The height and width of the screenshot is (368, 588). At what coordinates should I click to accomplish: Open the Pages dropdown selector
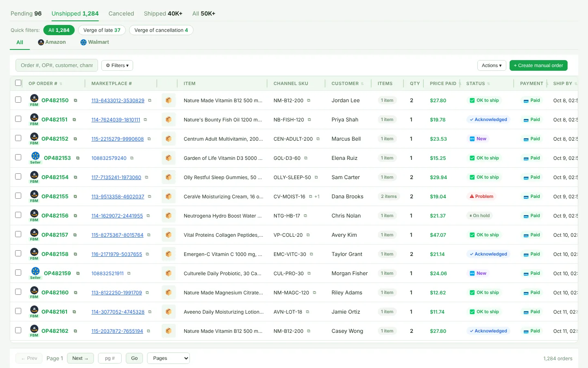[x=168, y=358]
